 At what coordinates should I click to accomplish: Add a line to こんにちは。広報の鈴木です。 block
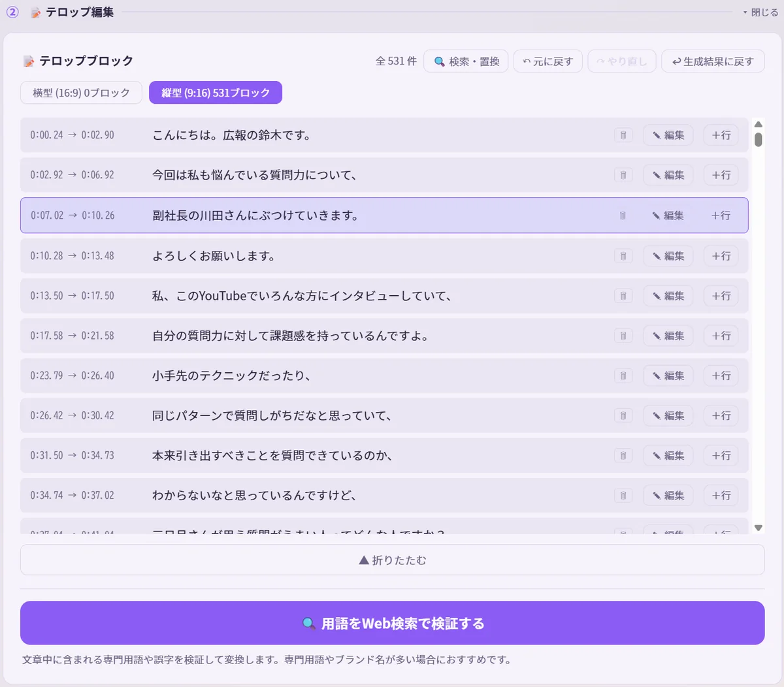pyautogui.click(x=721, y=135)
